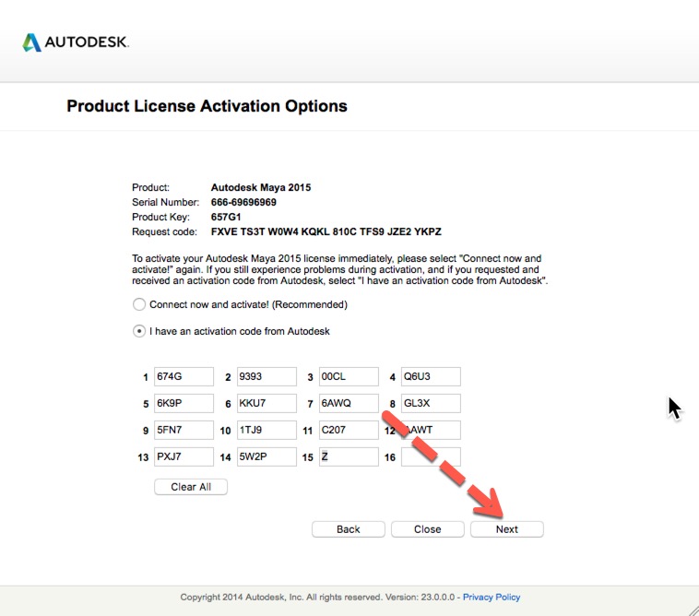The height and width of the screenshot is (616, 699).
Task: Click activation code field 10 containing 1TJ9
Action: (x=267, y=430)
